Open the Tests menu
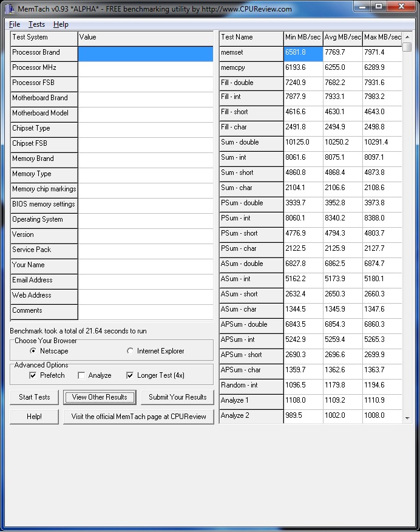420x532 pixels. click(36, 24)
